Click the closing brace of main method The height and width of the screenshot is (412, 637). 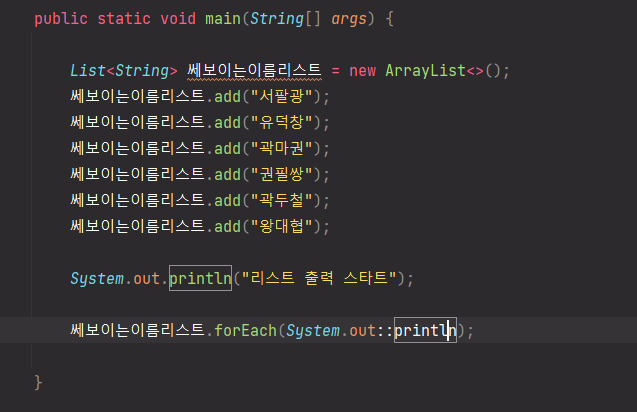coord(38,383)
